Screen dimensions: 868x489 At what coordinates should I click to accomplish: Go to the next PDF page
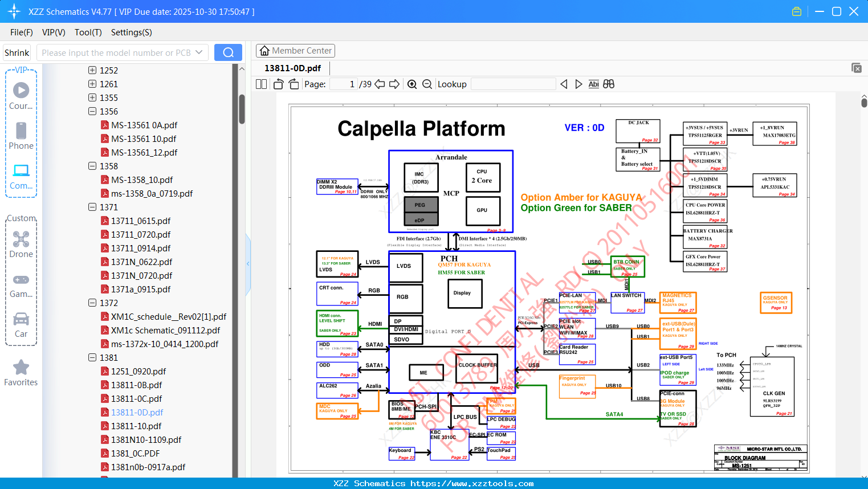(x=394, y=84)
